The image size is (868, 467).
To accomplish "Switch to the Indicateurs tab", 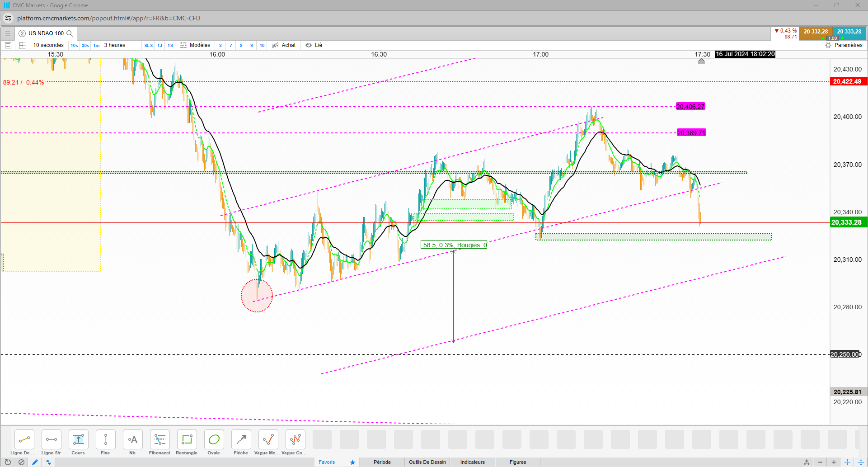I will pyautogui.click(x=473, y=462).
